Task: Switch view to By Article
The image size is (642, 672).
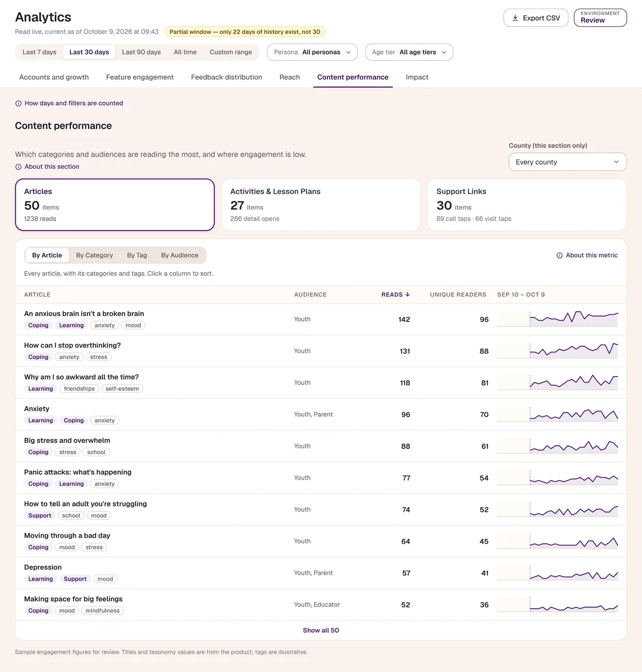Action: pyautogui.click(x=47, y=255)
